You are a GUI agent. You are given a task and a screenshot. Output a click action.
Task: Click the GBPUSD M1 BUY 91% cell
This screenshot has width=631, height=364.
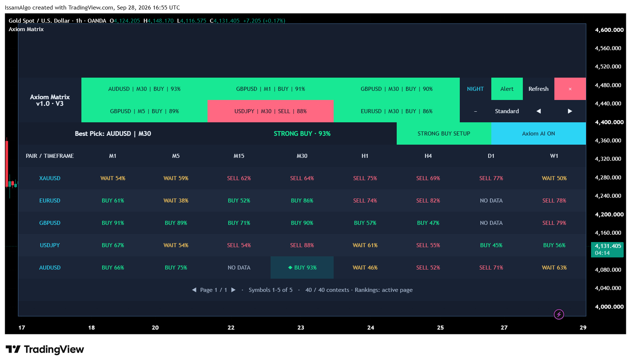click(x=113, y=223)
